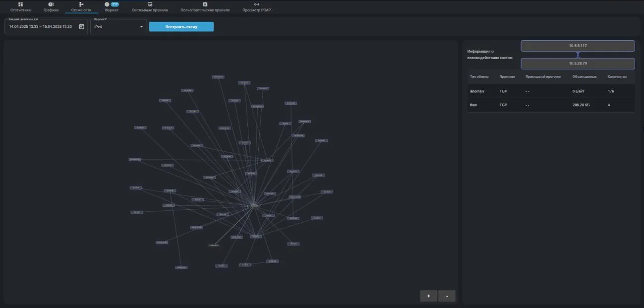The image size is (644, 308).
Task: Switch to the Просмотр PCAP tab
Action: coord(256,7)
